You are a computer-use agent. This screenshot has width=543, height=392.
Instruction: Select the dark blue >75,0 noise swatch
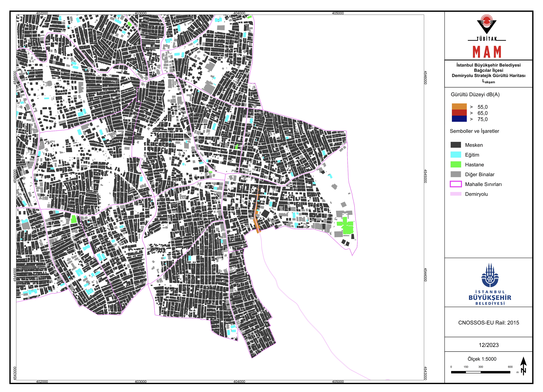[459, 119]
